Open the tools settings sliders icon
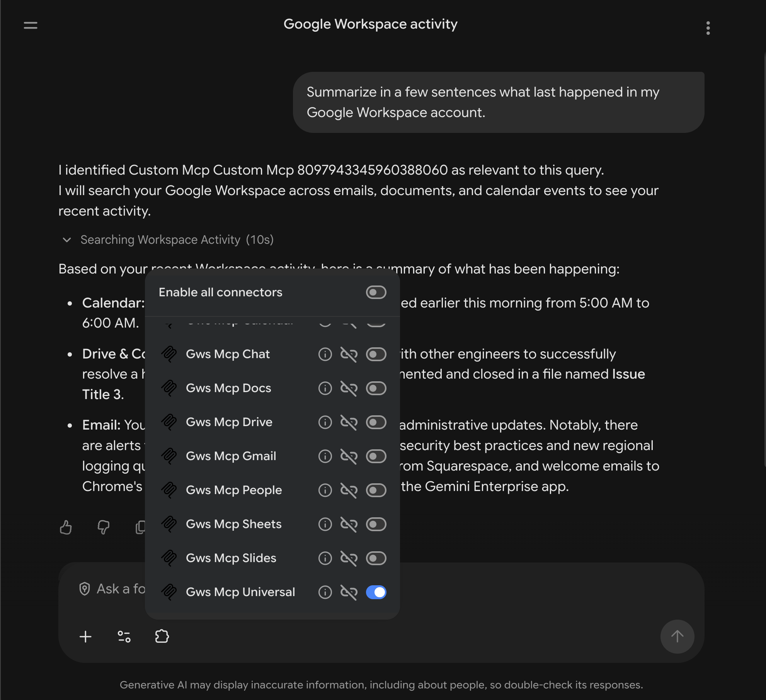 coord(124,636)
